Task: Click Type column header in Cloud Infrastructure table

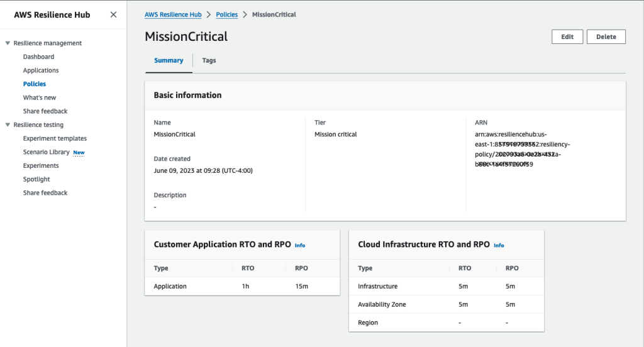Action: point(365,268)
